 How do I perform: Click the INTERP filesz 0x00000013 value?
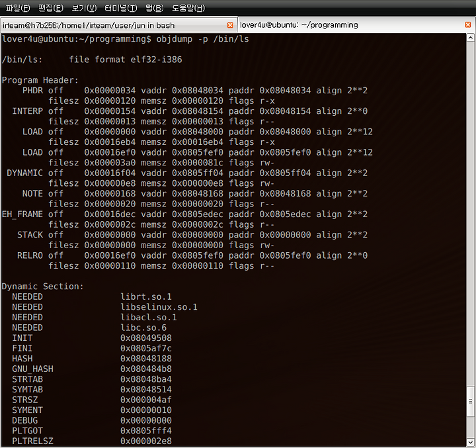[110, 122]
